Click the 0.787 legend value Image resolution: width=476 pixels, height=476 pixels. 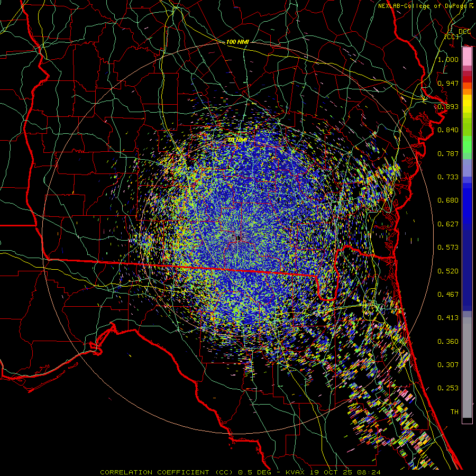click(x=448, y=153)
